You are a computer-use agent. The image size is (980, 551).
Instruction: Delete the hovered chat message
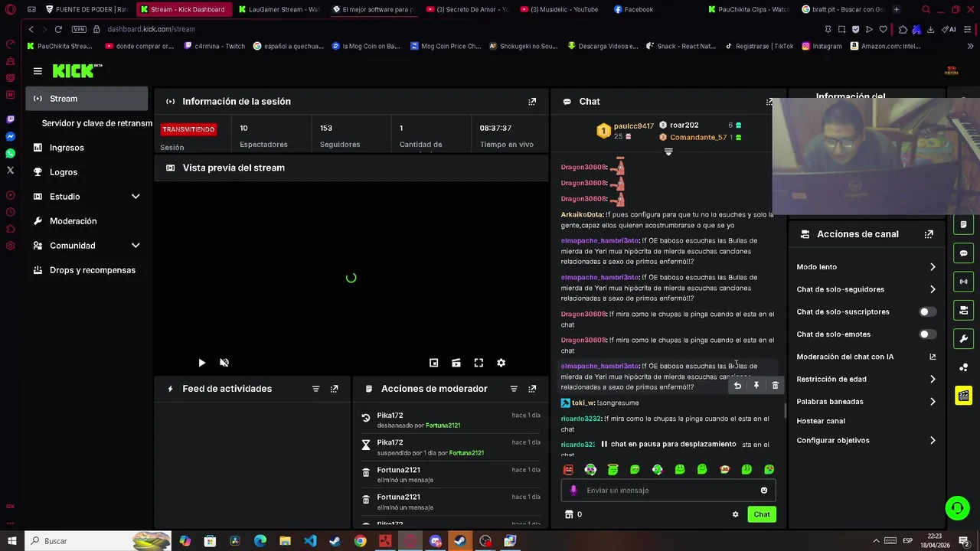tap(775, 386)
